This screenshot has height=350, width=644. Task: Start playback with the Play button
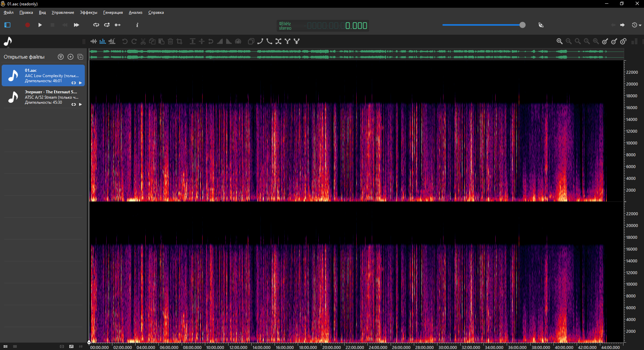click(x=40, y=25)
